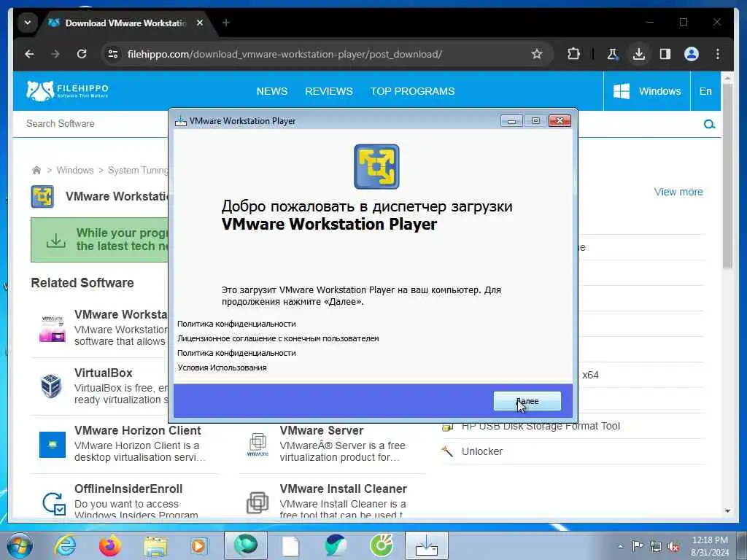Image resolution: width=747 pixels, height=560 pixels.
Task: Click the VMware Server icon
Action: [x=258, y=445]
